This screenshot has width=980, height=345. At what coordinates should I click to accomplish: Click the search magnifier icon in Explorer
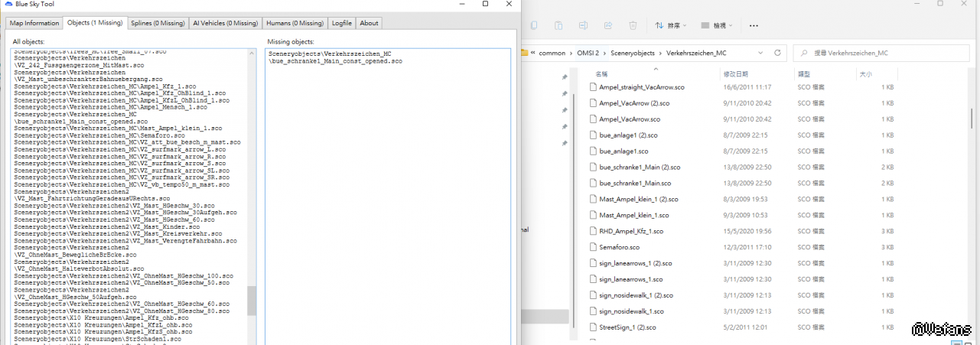point(803,53)
